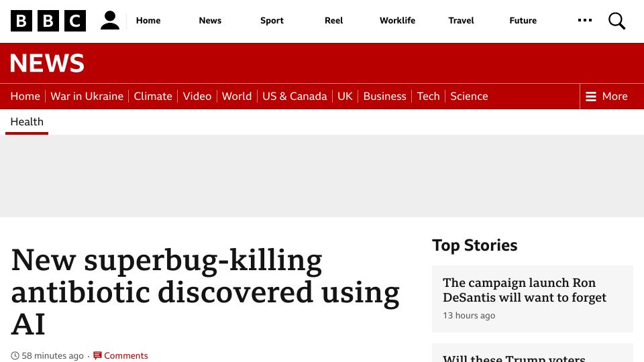Viewport: 644px width, 362px height.
Task: Click the Top Stories heading
Action: pos(475,245)
